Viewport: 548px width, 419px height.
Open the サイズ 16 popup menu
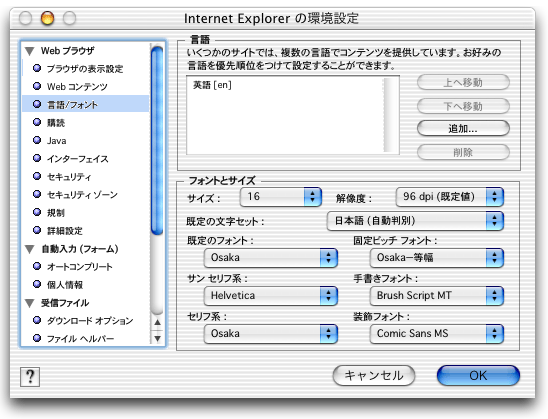(281, 197)
